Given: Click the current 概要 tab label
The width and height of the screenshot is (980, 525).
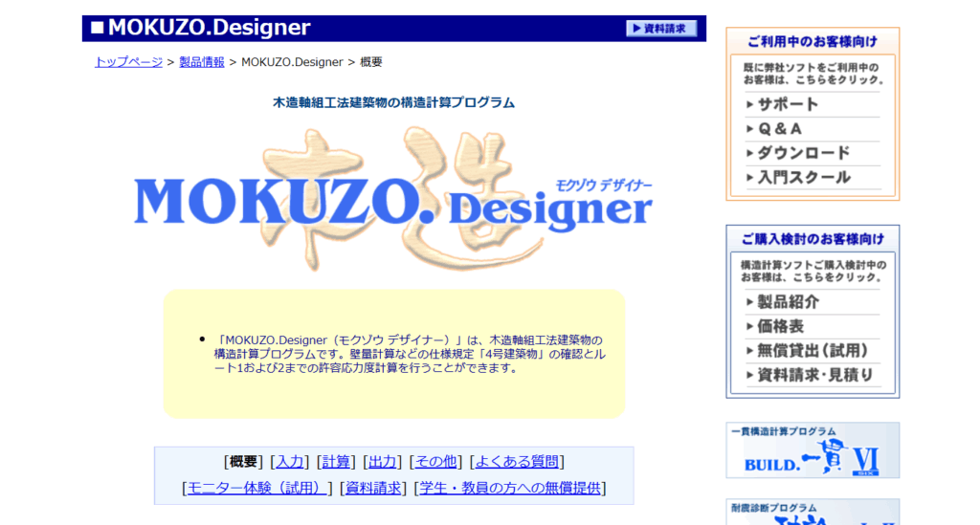Looking at the screenshot, I should 243,461.
